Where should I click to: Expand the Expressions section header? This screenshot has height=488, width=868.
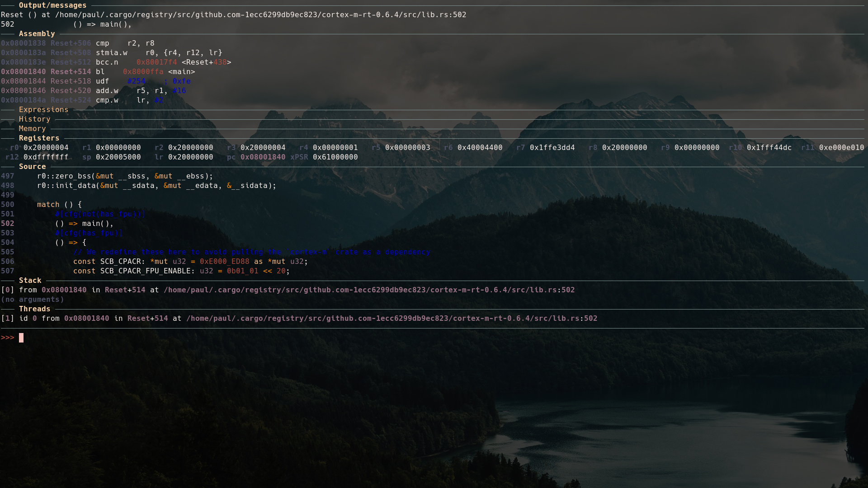click(43, 110)
